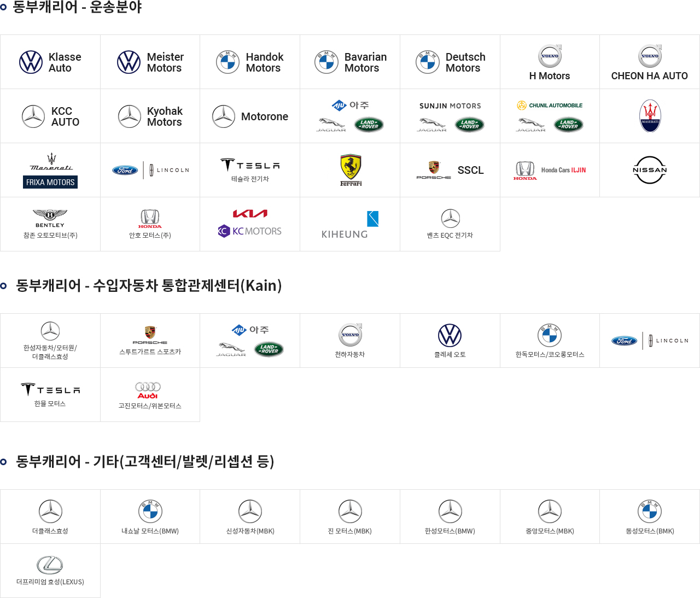This screenshot has width=700, height=598.
Task: Click the 동부캐리어 - 운송분야 heading
Action: (x=77, y=7)
